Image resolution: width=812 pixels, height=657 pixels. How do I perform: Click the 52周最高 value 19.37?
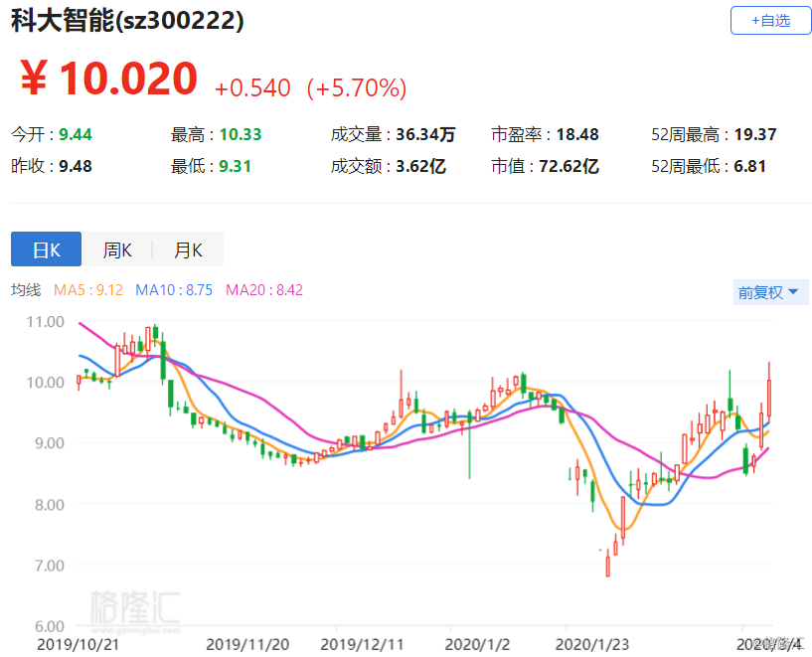pos(755,134)
